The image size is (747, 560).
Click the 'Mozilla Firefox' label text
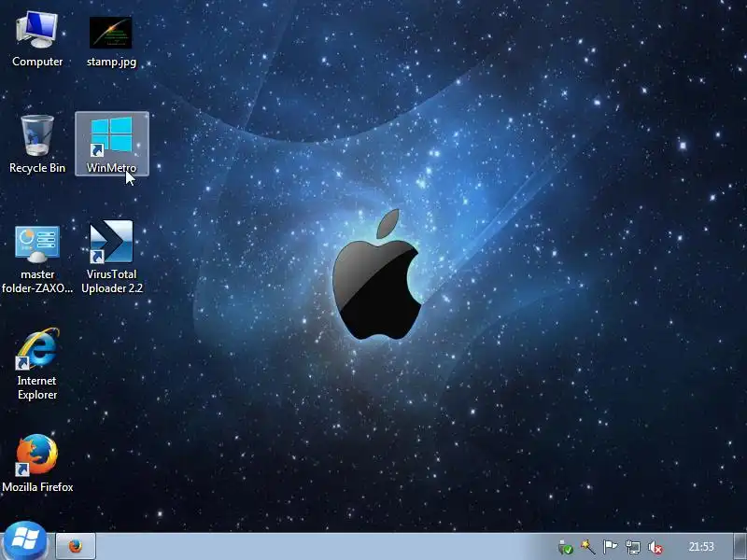(x=37, y=487)
